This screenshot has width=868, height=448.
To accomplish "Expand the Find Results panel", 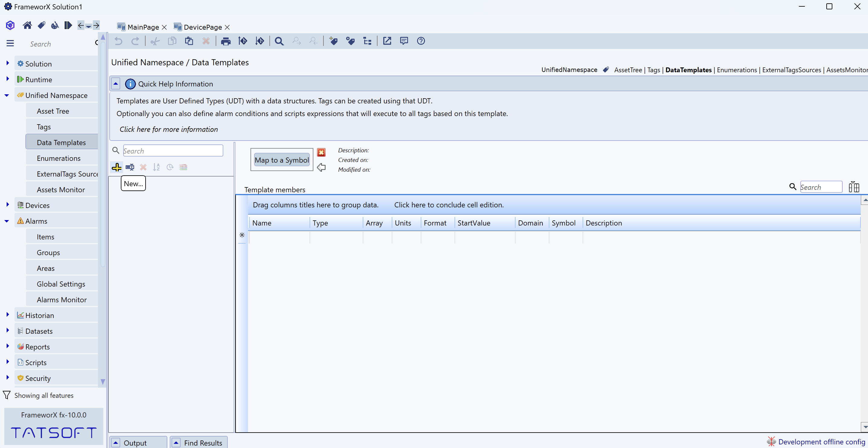I will 176,443.
